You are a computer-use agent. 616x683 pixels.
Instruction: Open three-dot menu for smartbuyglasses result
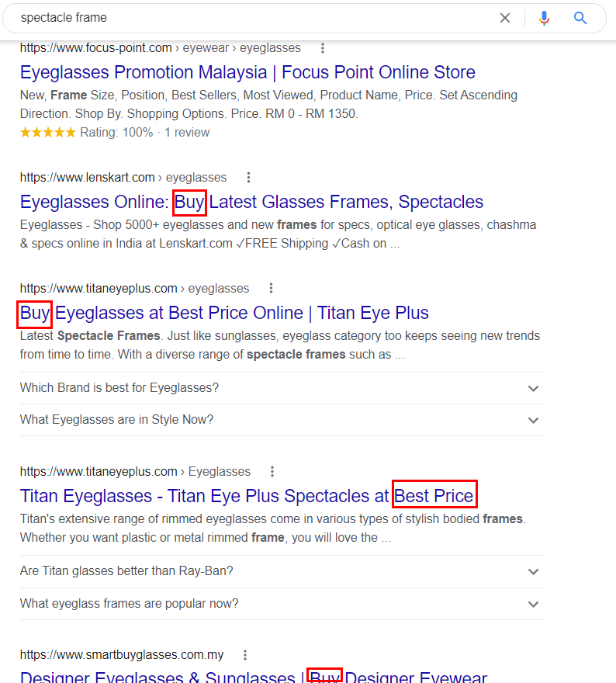[244, 654]
